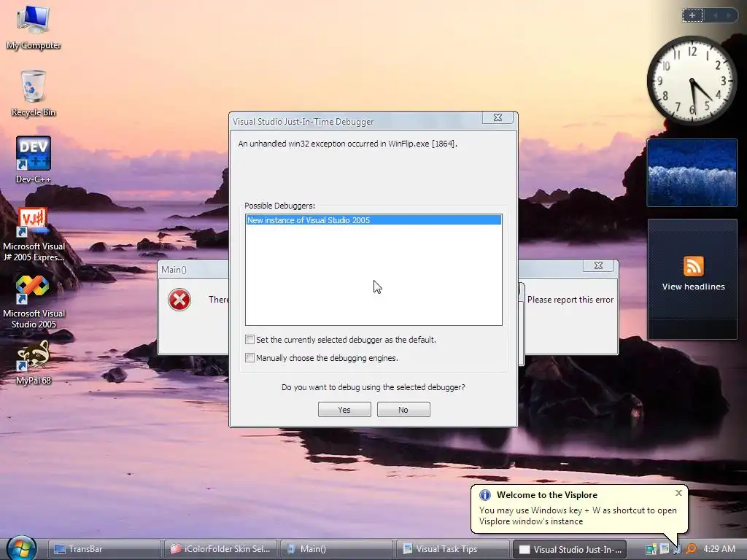Open the MyPal 68 raccoon shortcut
The image size is (747, 560).
34,362
